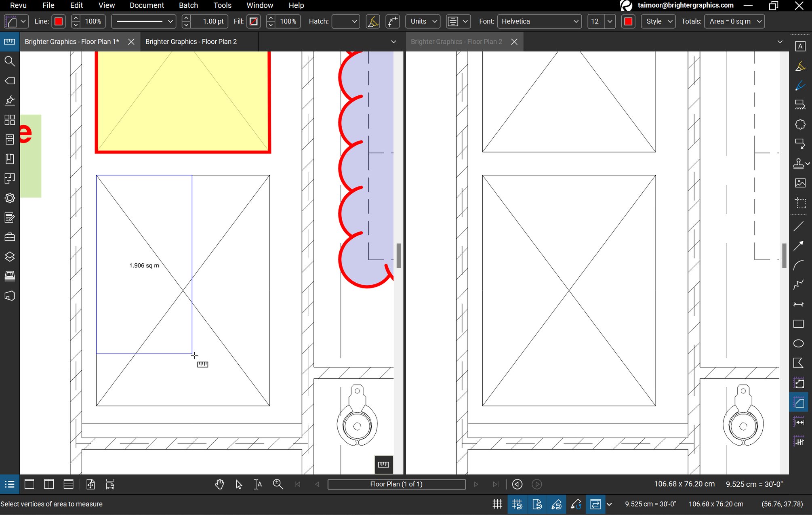Click the vertical split view button
The width and height of the screenshot is (812, 515).
point(48,484)
